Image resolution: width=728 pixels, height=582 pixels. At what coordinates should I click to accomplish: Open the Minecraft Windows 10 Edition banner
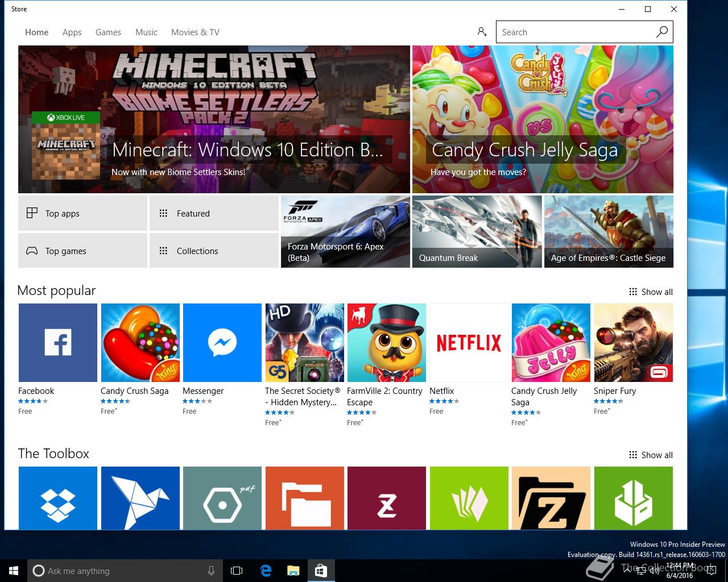[x=214, y=119]
